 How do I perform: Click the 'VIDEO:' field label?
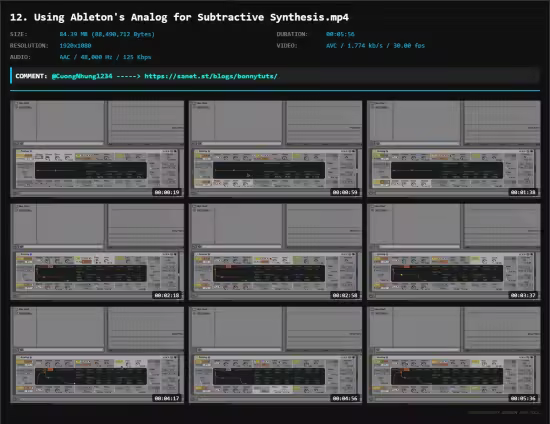(287, 46)
